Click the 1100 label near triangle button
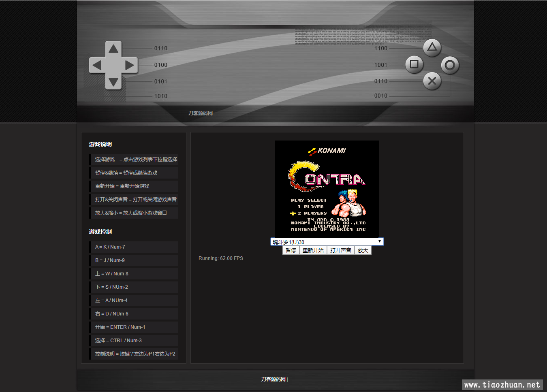 [x=381, y=48]
